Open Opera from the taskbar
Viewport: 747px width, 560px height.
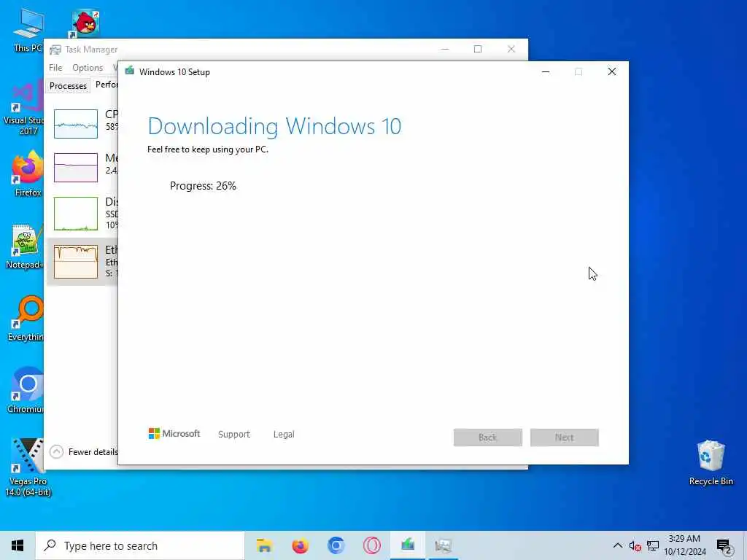[x=371, y=545]
